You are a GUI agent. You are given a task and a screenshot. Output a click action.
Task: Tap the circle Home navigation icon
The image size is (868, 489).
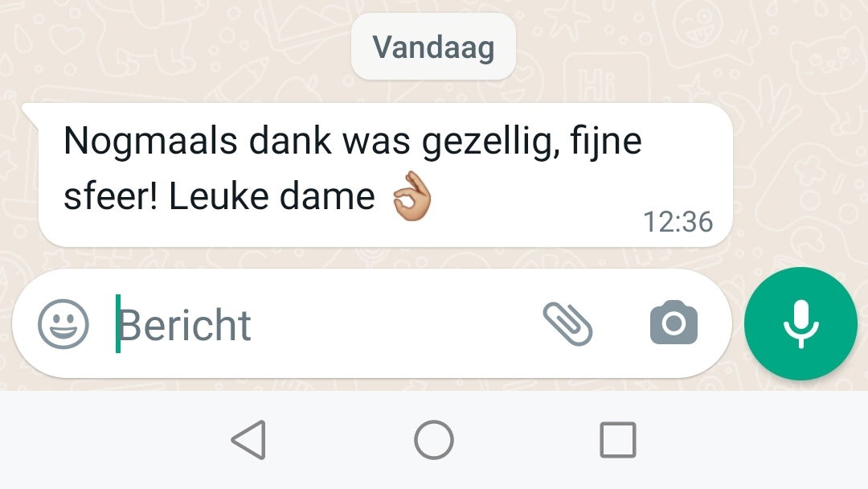point(434,440)
